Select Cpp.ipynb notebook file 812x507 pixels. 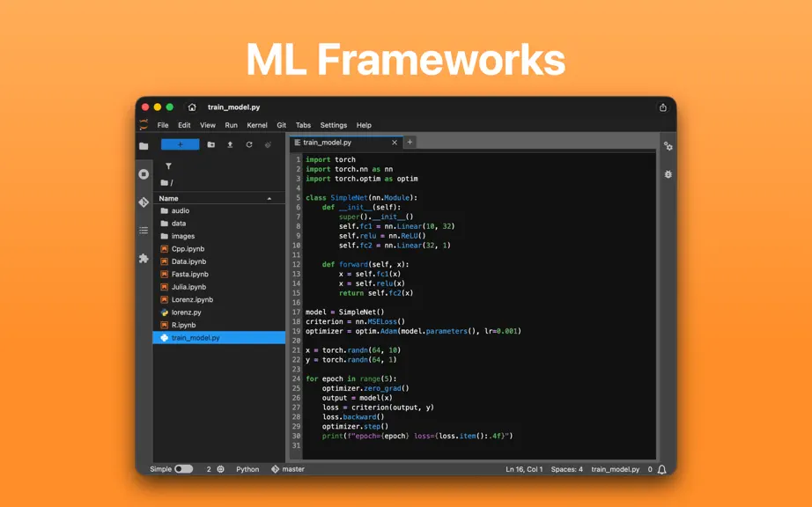(x=218, y=249)
